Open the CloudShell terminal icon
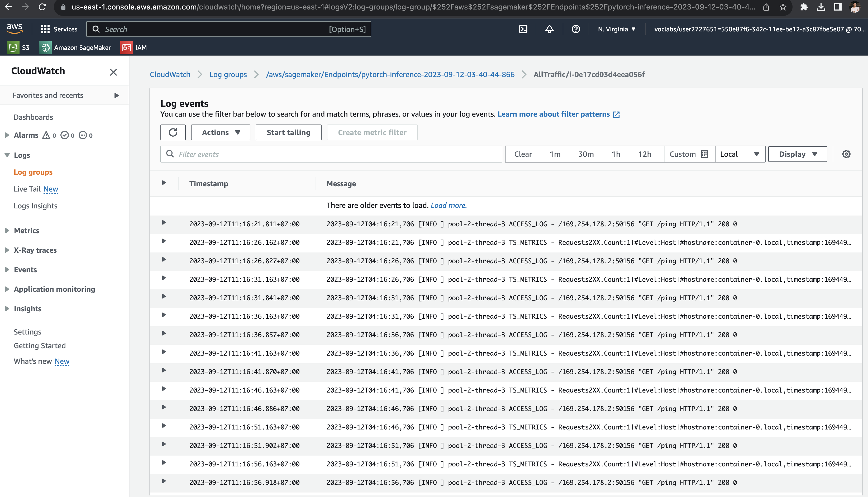This screenshot has height=497, width=868. 523,29
